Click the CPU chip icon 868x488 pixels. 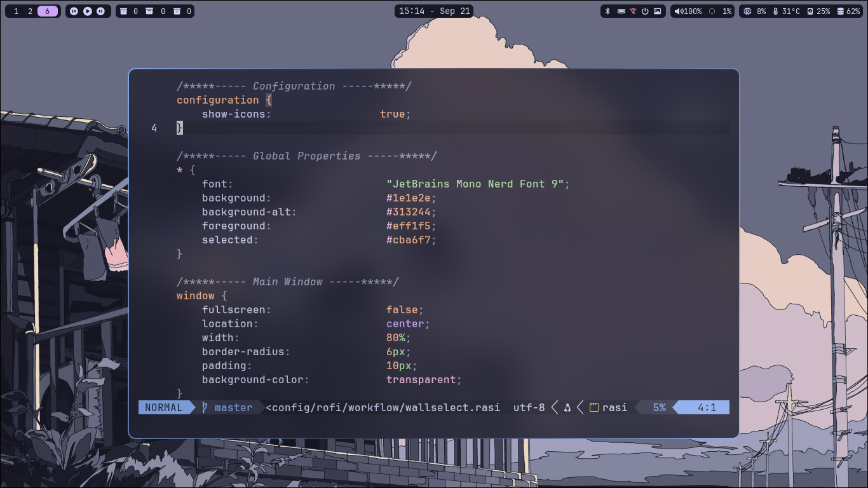tap(747, 11)
